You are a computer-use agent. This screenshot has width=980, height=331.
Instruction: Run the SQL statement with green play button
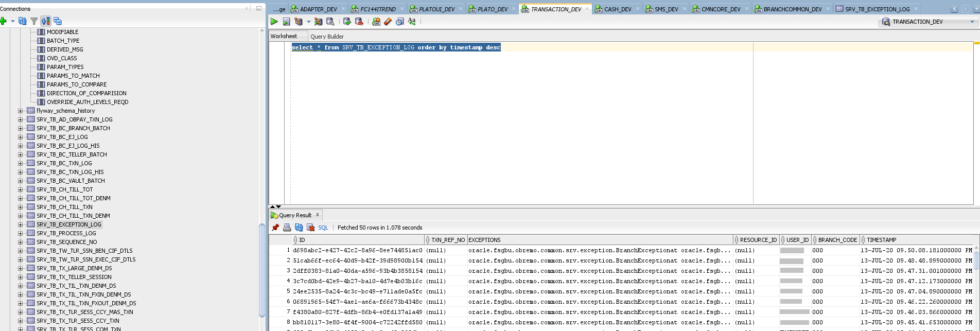274,22
